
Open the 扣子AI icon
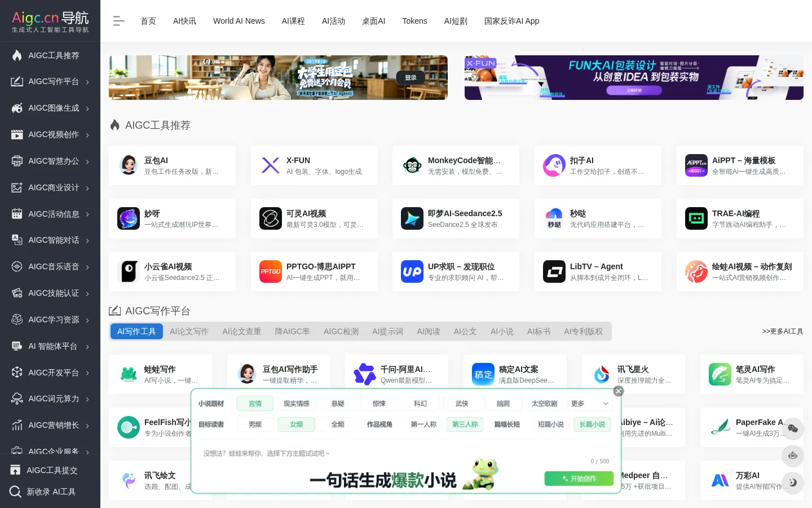pyautogui.click(x=554, y=165)
